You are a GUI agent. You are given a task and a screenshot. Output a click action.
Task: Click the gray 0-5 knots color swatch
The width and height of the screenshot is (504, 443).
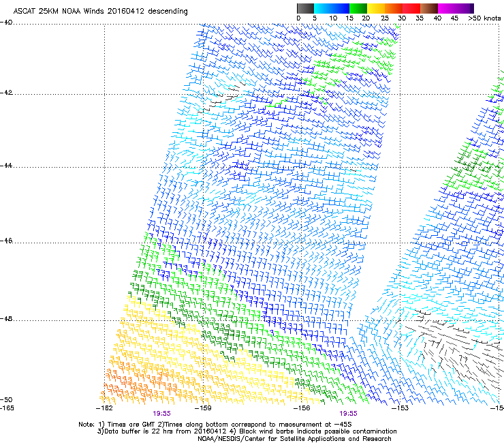[x=305, y=8]
